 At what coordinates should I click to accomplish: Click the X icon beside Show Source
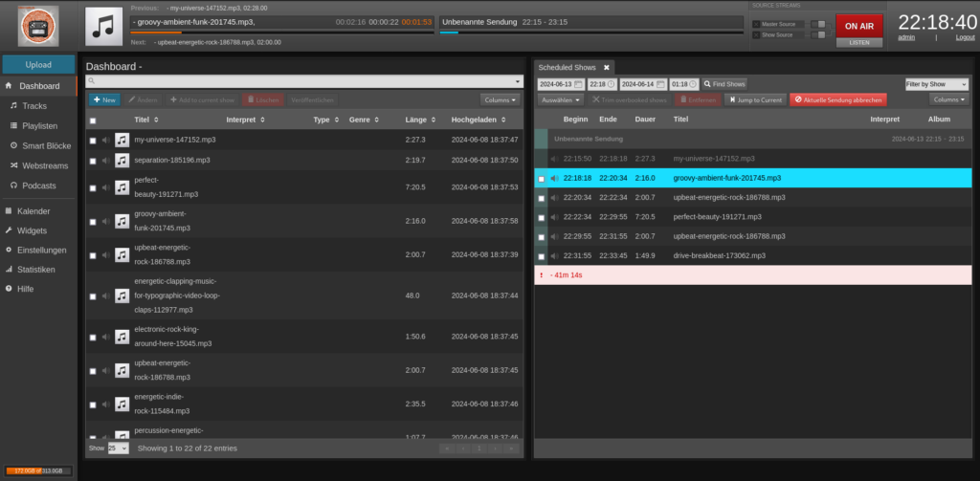coord(756,35)
